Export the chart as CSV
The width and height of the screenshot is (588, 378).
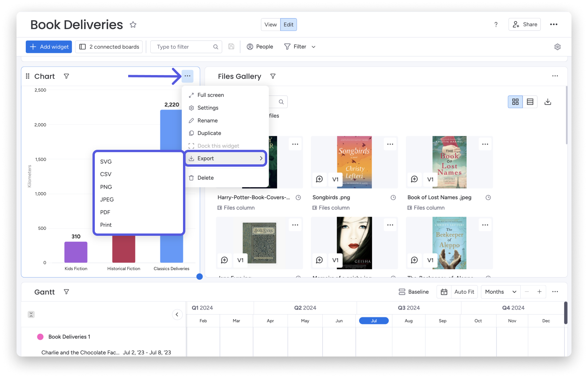pos(139,174)
